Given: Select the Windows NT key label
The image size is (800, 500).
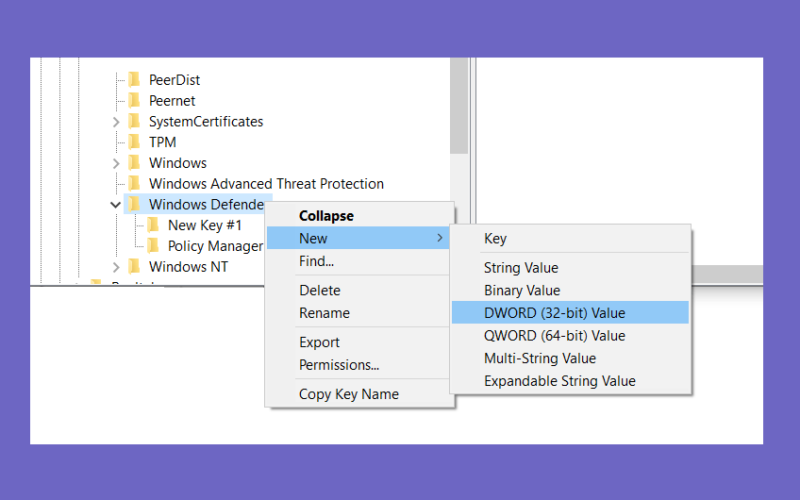Looking at the screenshot, I should click(188, 267).
